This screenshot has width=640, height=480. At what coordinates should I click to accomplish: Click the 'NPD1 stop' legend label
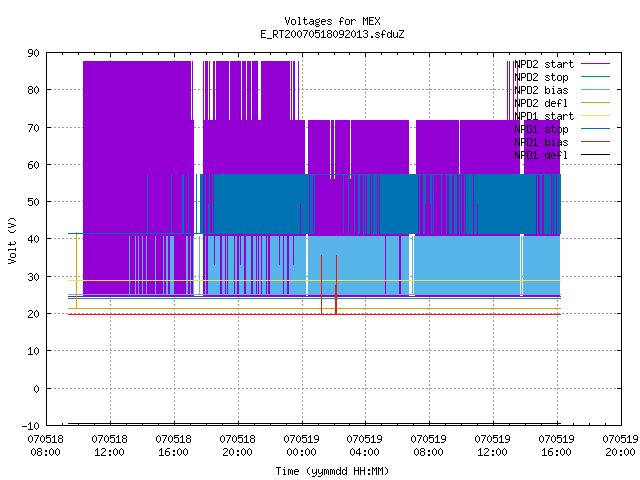(541, 129)
